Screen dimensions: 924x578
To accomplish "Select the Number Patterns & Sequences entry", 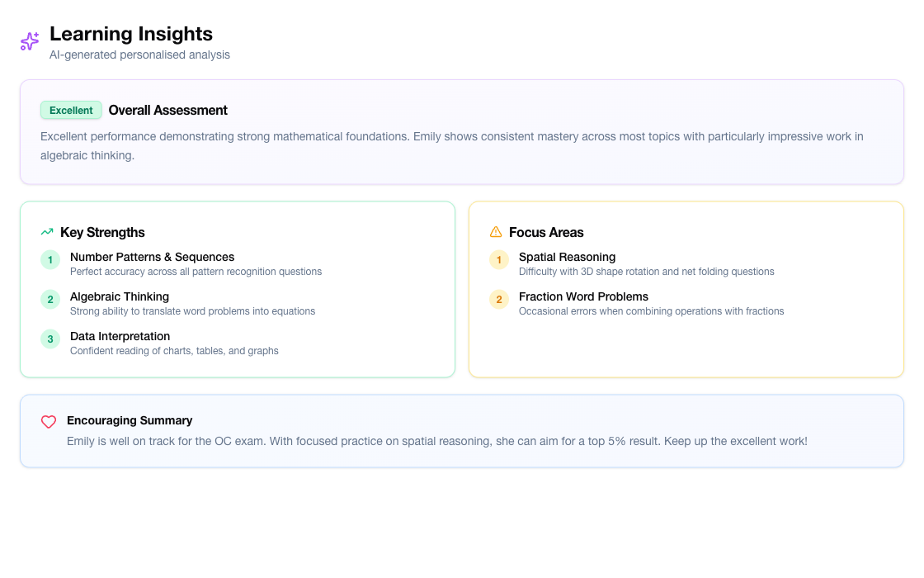I will pyautogui.click(x=152, y=257).
